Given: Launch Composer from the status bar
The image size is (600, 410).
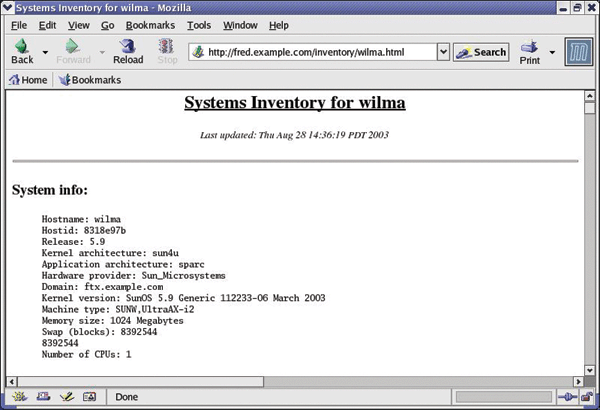Looking at the screenshot, I should (x=66, y=397).
